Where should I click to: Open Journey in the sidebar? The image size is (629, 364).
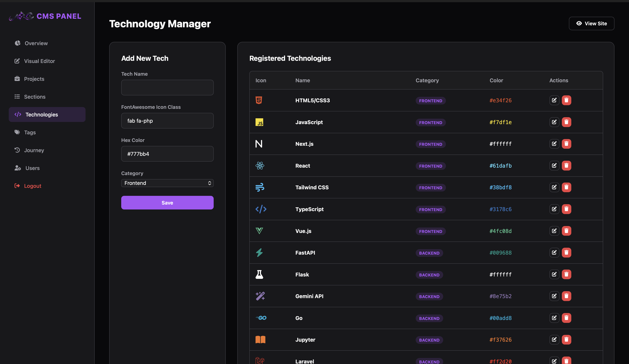point(47,150)
